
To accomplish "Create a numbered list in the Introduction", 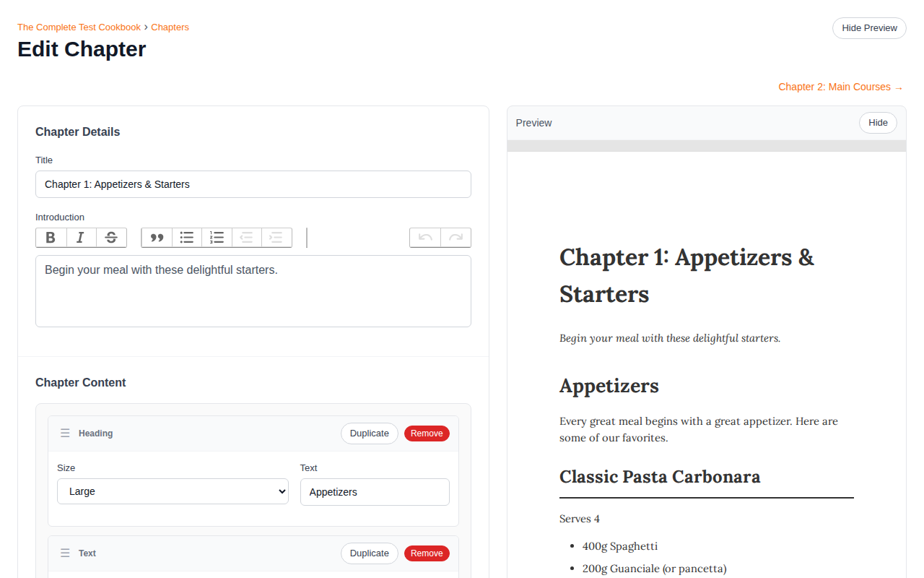I will 217,237.
